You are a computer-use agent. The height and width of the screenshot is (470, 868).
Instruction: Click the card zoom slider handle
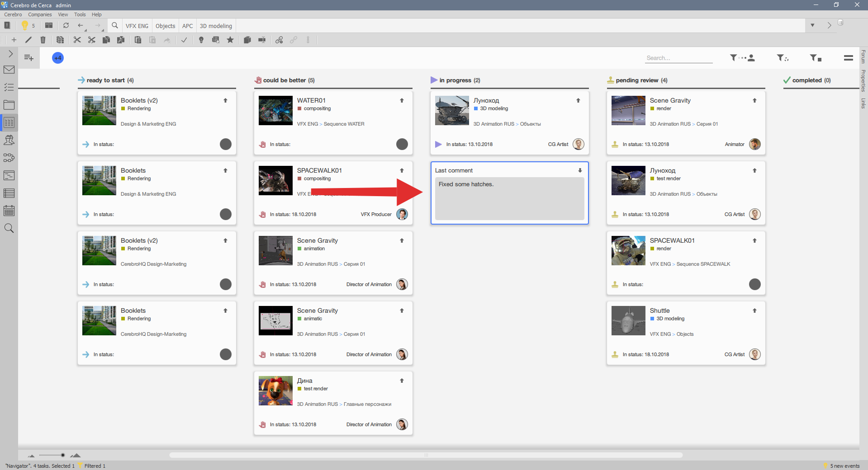63,455
